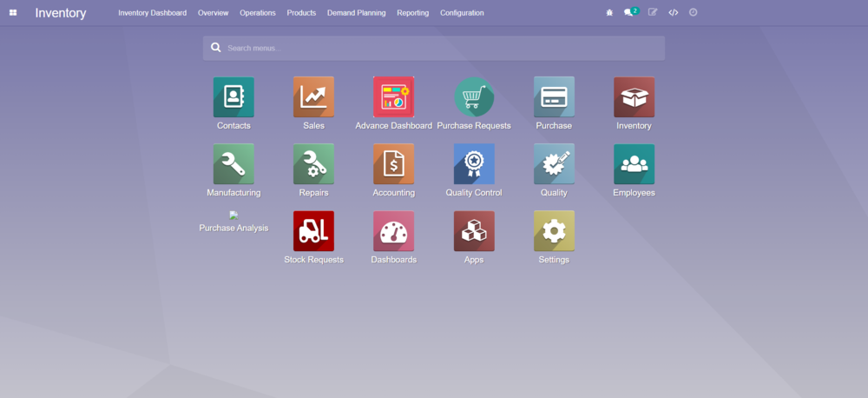Open the Configuration menu
The image size is (868, 398).
pos(462,13)
